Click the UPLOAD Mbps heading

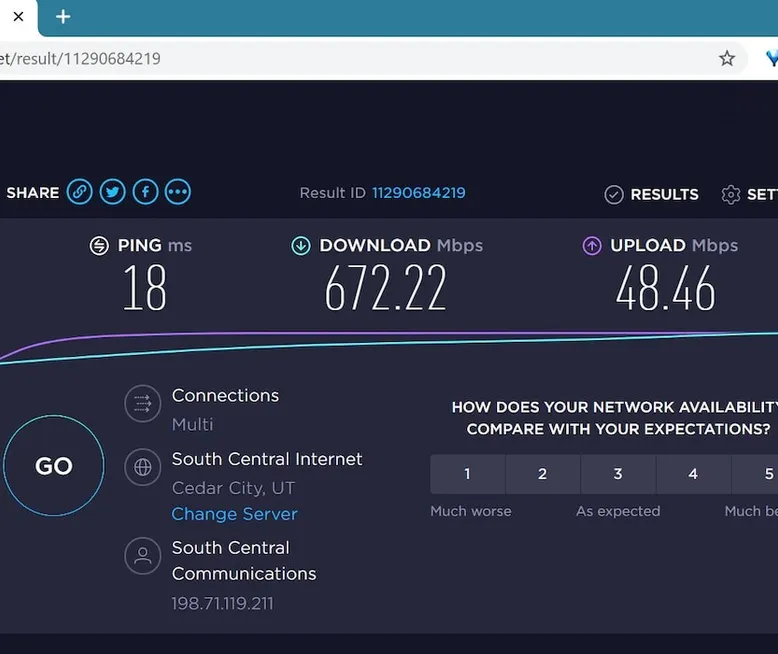pyautogui.click(x=674, y=245)
